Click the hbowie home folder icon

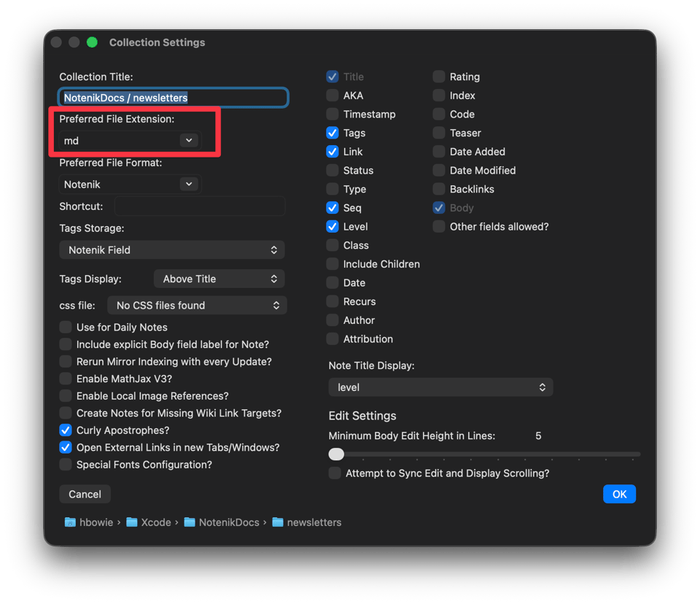70,522
